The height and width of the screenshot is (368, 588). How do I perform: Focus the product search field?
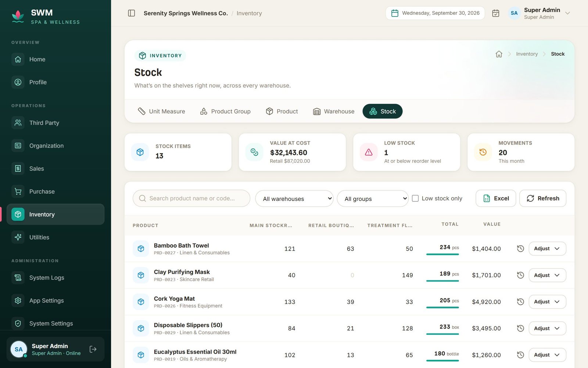[191, 198]
